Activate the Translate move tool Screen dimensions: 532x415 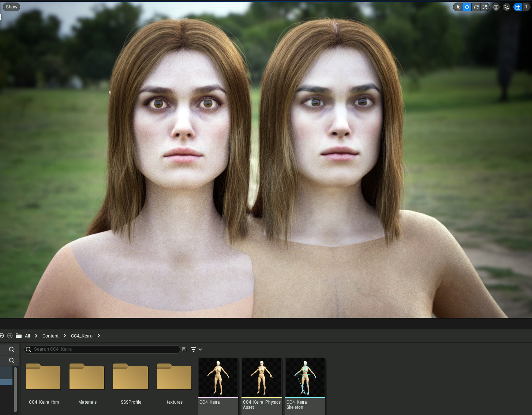[x=467, y=7]
